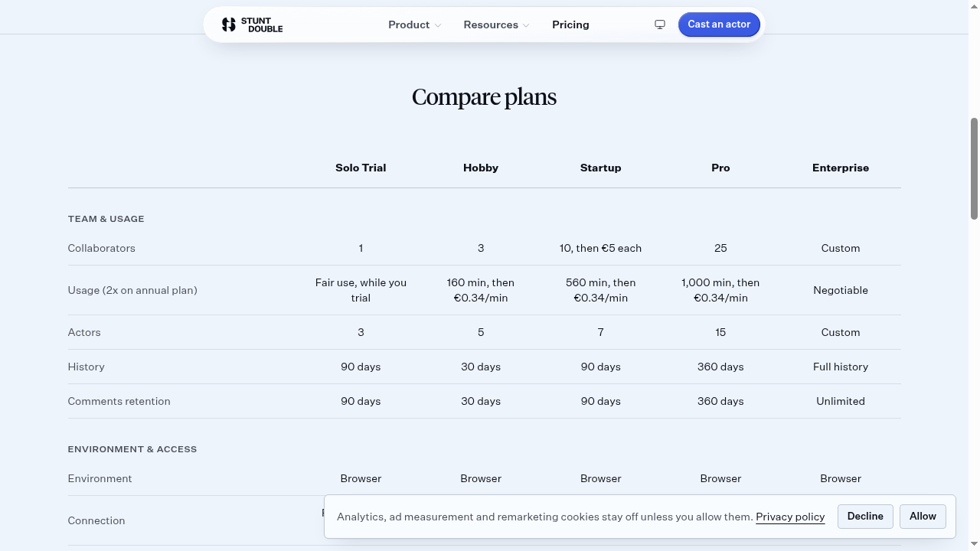Click the Collaborators row label

(101, 248)
